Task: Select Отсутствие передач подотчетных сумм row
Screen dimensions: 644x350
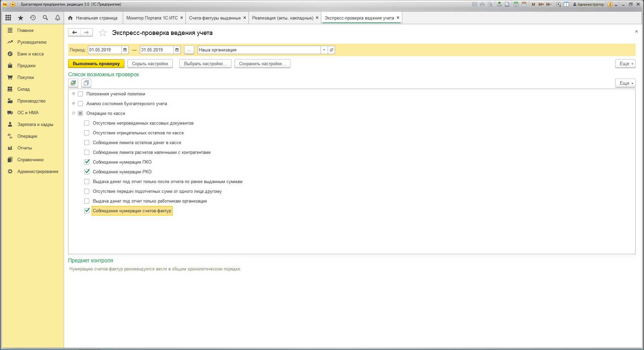Action: [x=157, y=191]
